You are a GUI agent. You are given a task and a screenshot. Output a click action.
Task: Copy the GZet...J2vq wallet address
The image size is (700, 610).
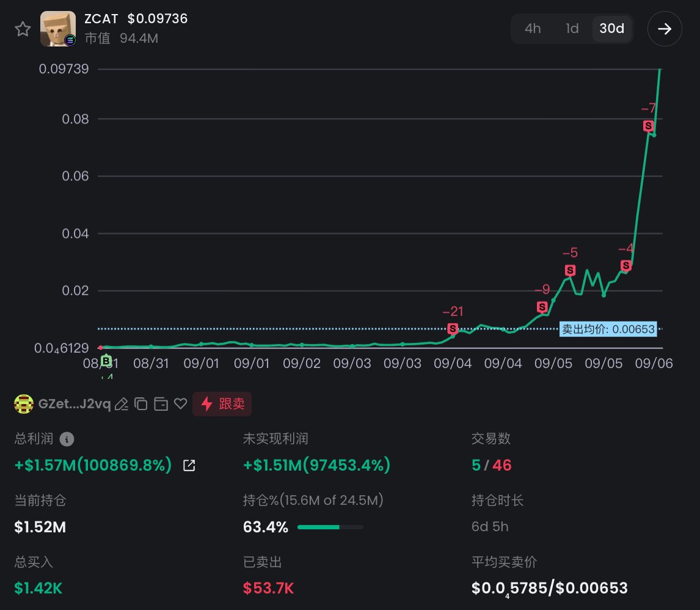(x=141, y=403)
